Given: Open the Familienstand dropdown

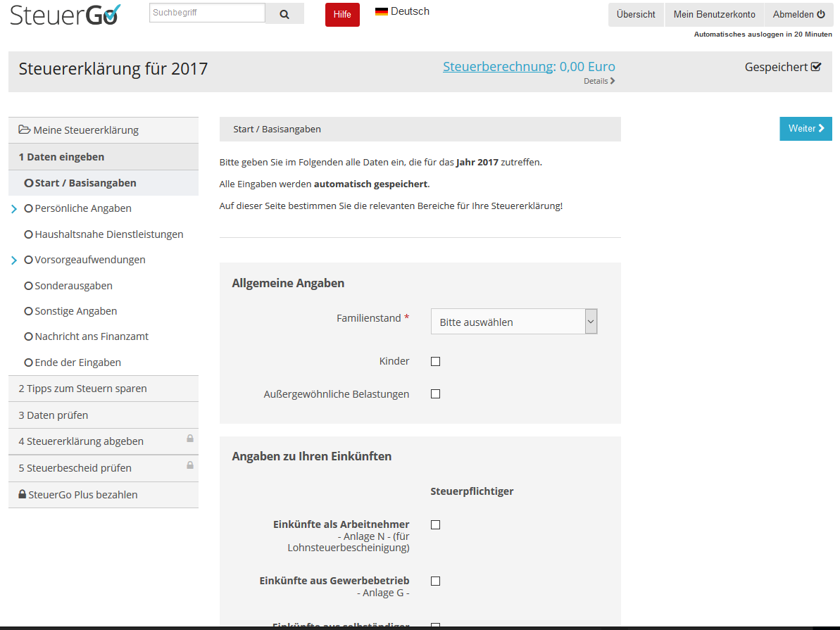Looking at the screenshot, I should click(x=514, y=322).
